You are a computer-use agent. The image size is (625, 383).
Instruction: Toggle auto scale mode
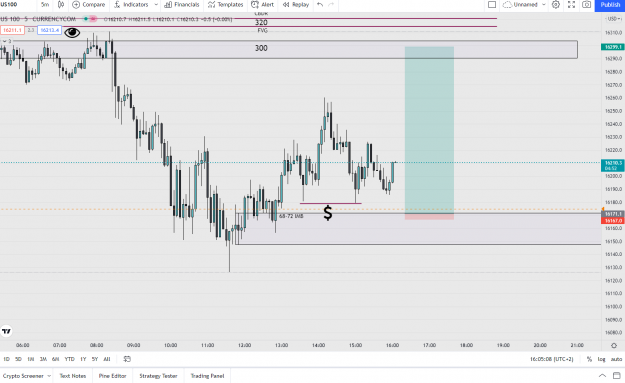point(616,359)
